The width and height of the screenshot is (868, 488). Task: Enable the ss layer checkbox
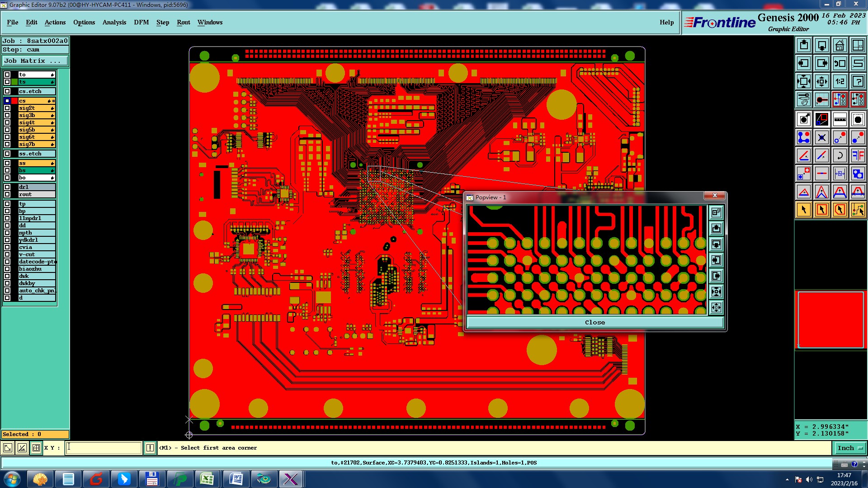tap(7, 163)
